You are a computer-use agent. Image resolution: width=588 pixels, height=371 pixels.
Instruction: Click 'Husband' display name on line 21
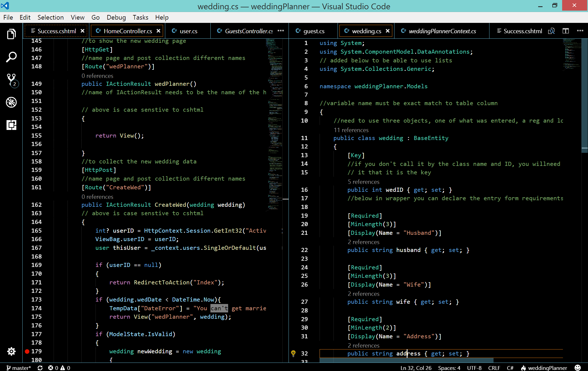pos(419,233)
